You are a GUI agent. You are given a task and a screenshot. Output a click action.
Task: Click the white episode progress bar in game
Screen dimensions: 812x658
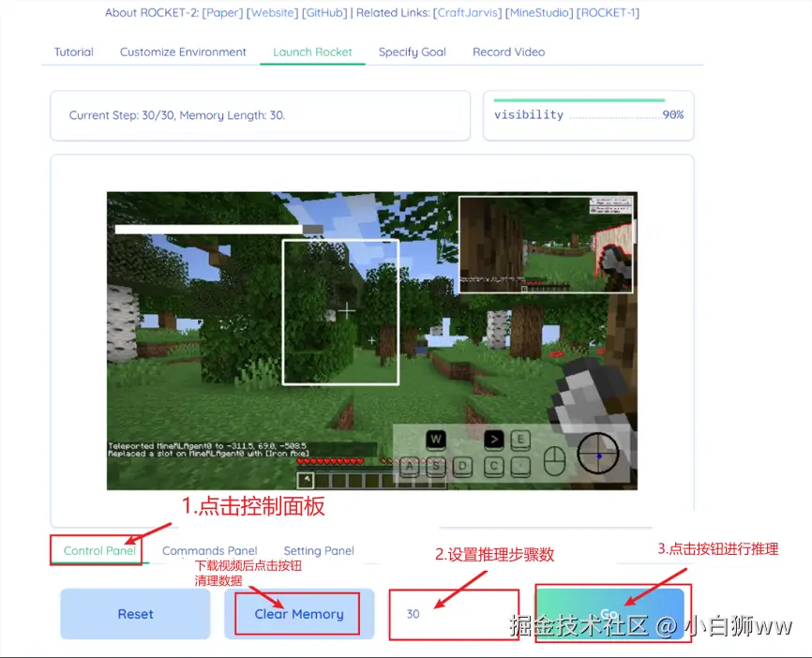[218, 230]
